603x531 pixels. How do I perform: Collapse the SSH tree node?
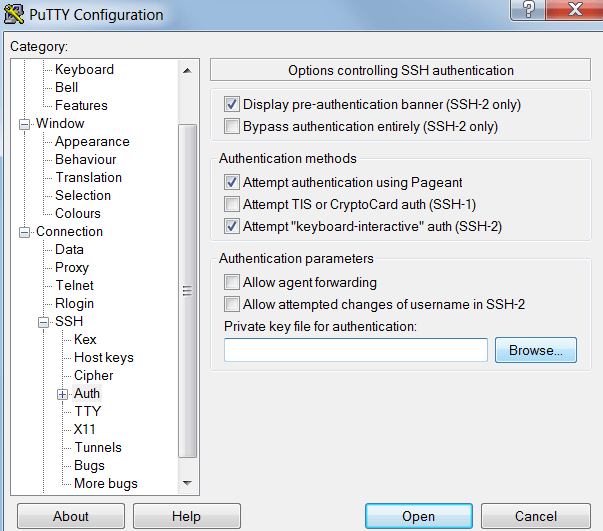(x=43, y=322)
